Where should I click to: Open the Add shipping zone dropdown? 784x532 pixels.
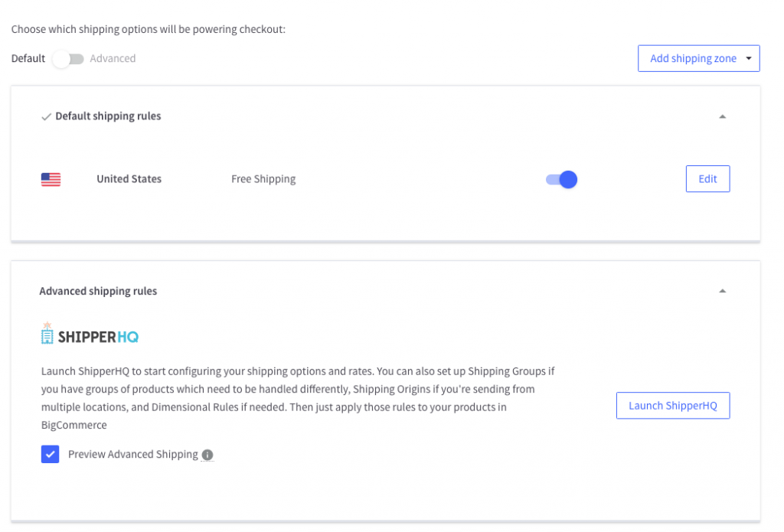click(698, 59)
